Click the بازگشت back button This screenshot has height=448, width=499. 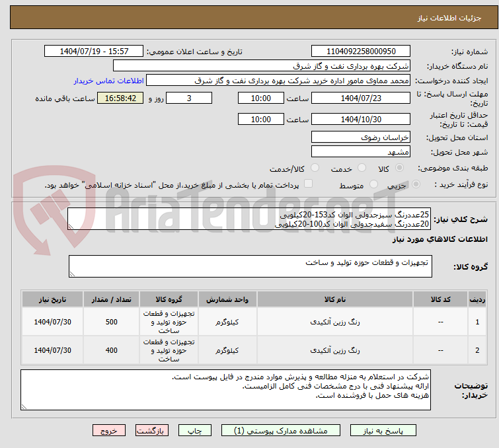click(x=152, y=431)
